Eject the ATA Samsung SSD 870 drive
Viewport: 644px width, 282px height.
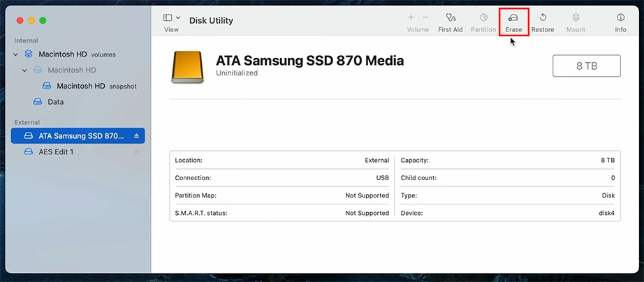137,136
